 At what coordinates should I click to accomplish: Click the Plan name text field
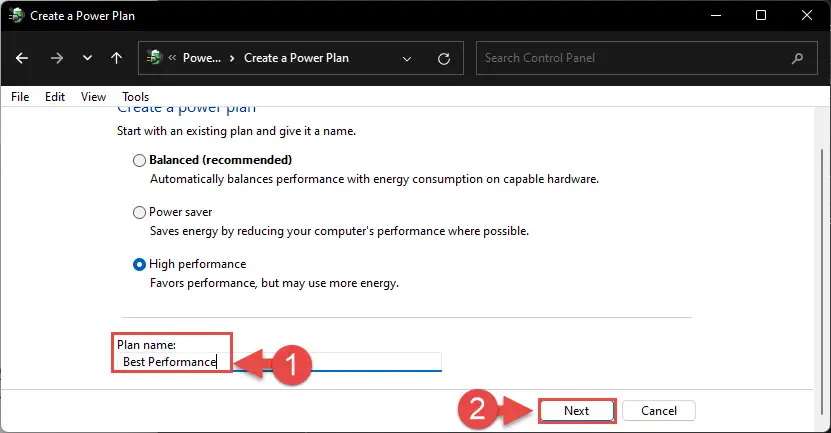click(x=279, y=362)
